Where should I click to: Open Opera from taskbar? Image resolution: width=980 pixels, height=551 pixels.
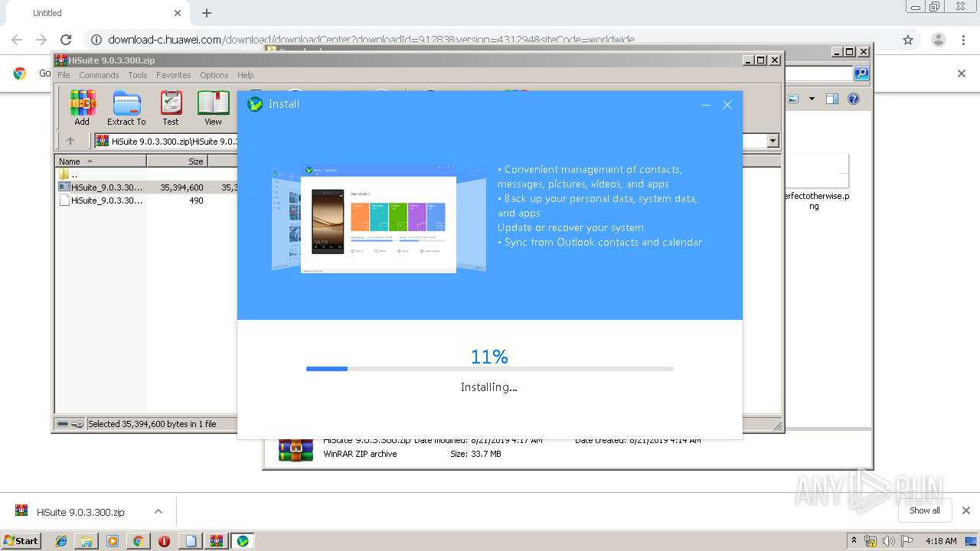164,541
